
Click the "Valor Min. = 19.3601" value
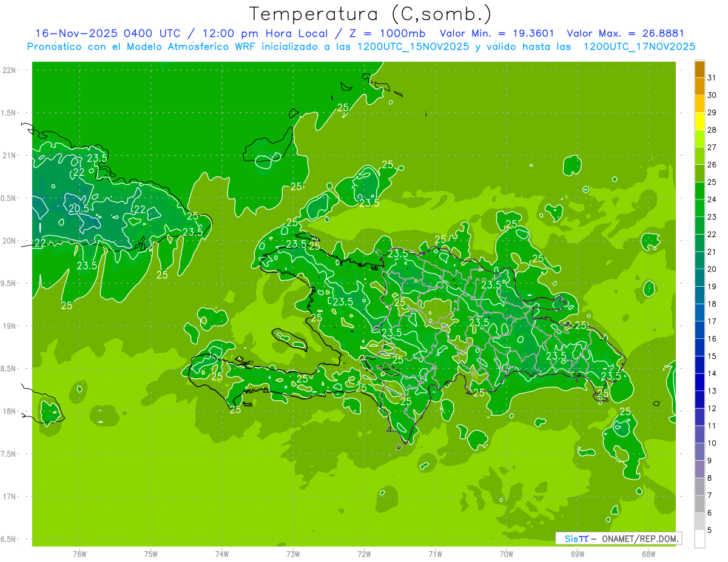point(497,33)
